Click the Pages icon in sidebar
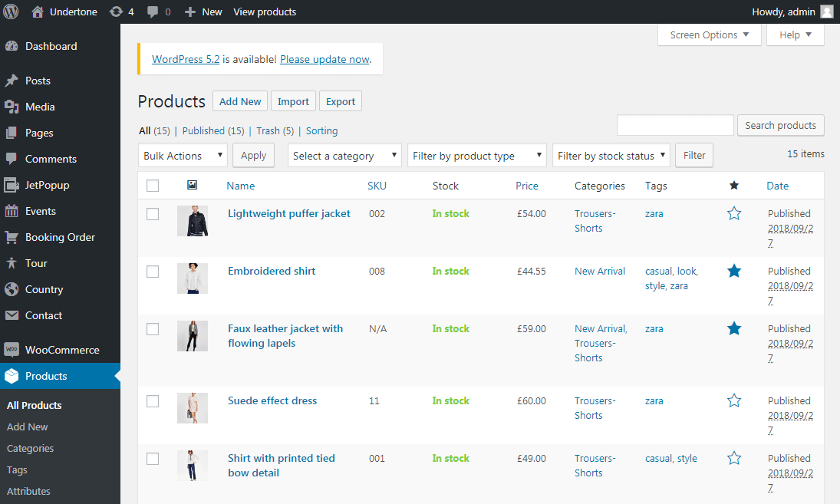This screenshot has width=840, height=504. point(12,133)
